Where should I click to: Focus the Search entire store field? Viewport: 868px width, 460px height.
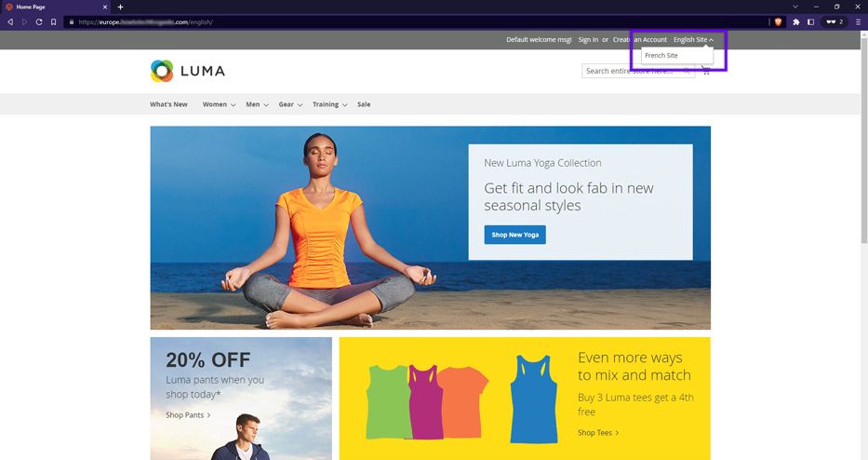(637, 71)
